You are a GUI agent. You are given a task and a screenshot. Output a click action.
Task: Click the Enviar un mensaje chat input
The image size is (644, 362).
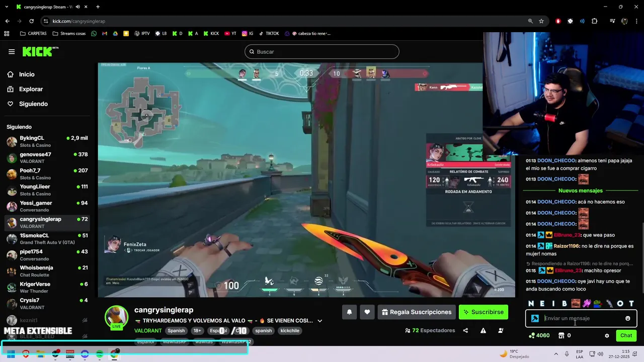point(582,318)
